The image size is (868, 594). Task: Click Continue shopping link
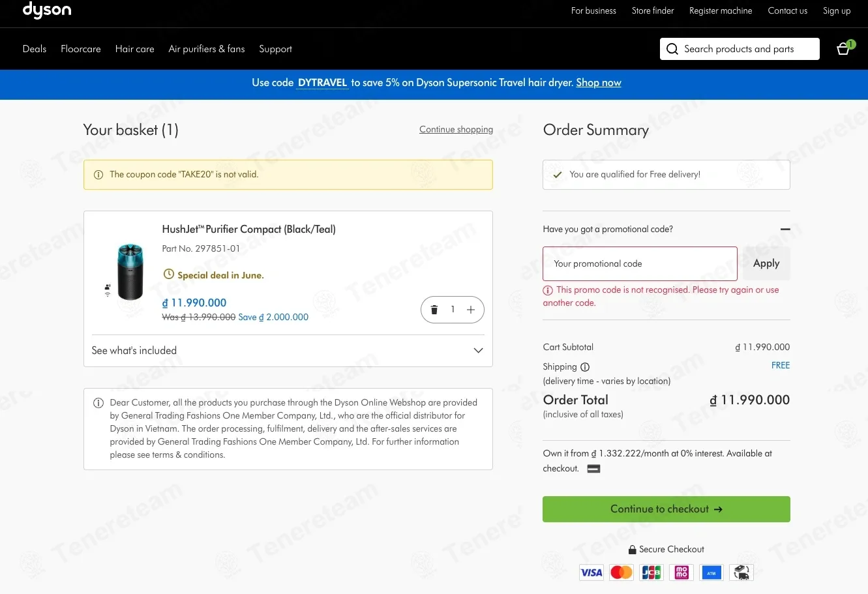pyautogui.click(x=456, y=130)
